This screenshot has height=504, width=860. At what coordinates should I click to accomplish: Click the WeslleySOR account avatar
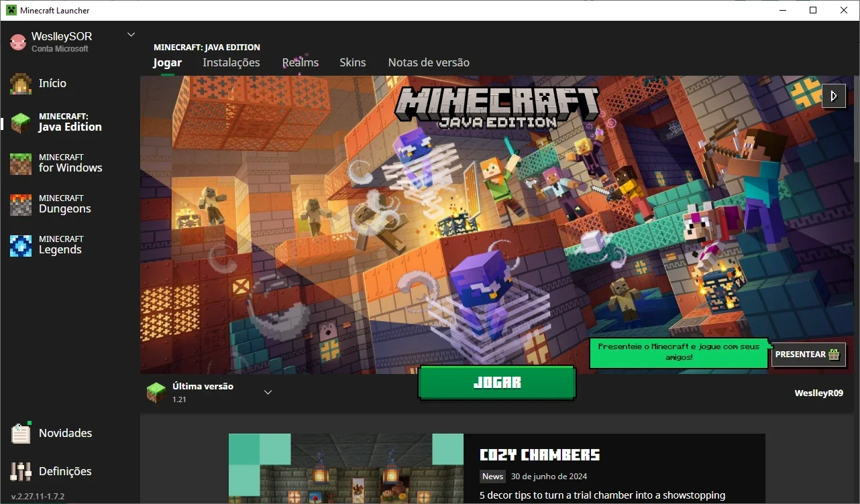17,42
